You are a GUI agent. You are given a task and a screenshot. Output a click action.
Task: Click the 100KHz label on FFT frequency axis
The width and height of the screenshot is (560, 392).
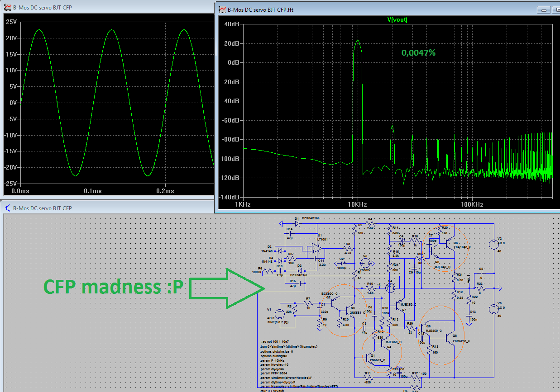pyautogui.click(x=471, y=204)
